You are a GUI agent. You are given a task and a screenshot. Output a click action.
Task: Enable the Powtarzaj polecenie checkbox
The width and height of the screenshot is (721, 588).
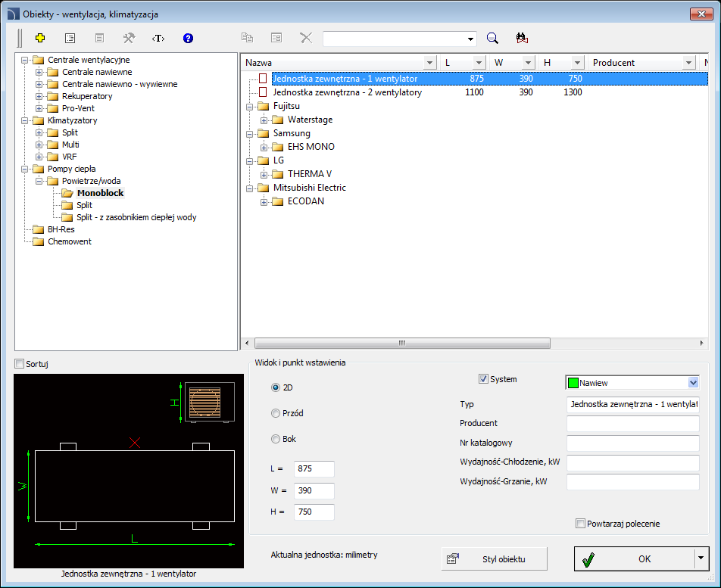(x=580, y=523)
